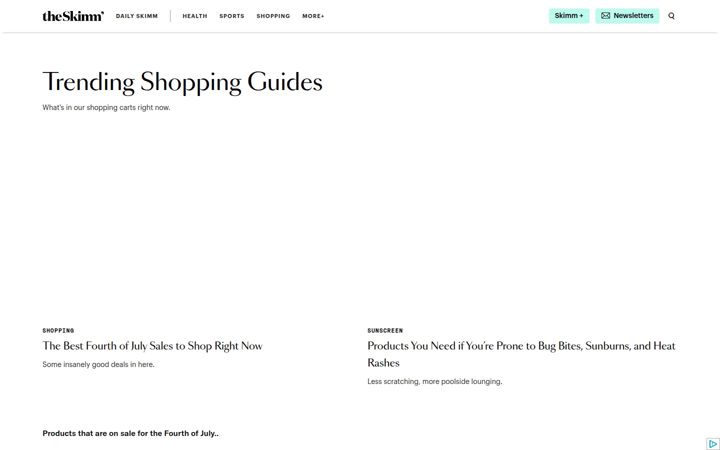
Task: Select Shopping in the navigation bar
Action: point(273,16)
